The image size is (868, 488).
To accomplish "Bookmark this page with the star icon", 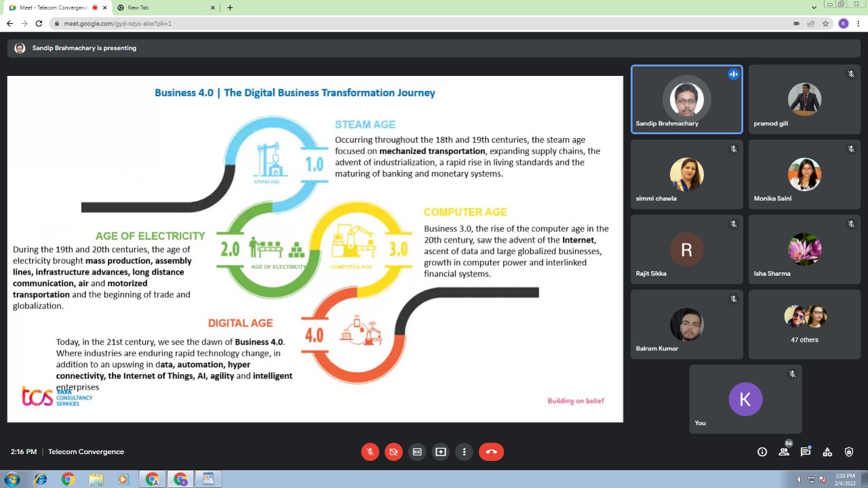I will pos(825,23).
